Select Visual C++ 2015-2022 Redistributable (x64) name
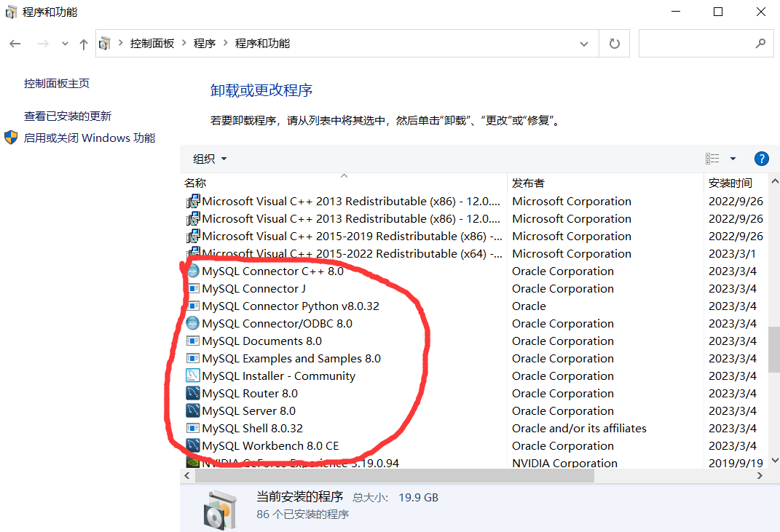 [352, 253]
